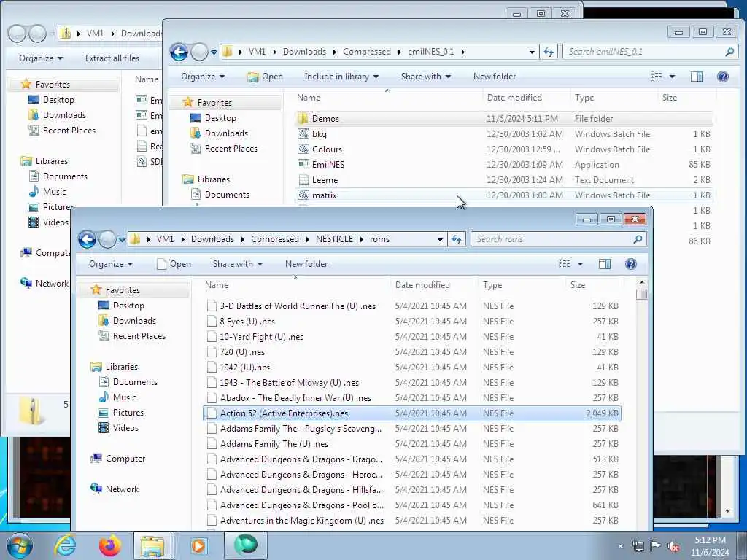Open Organize menu in roms window
Viewport: 747px width, 560px height.
[x=111, y=264]
